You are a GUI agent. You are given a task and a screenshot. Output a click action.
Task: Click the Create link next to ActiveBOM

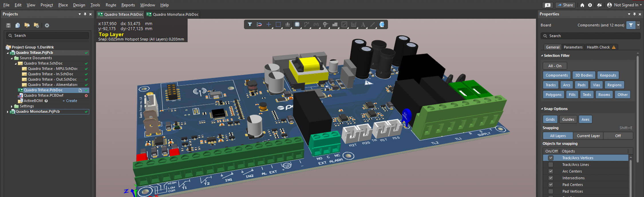point(70,101)
